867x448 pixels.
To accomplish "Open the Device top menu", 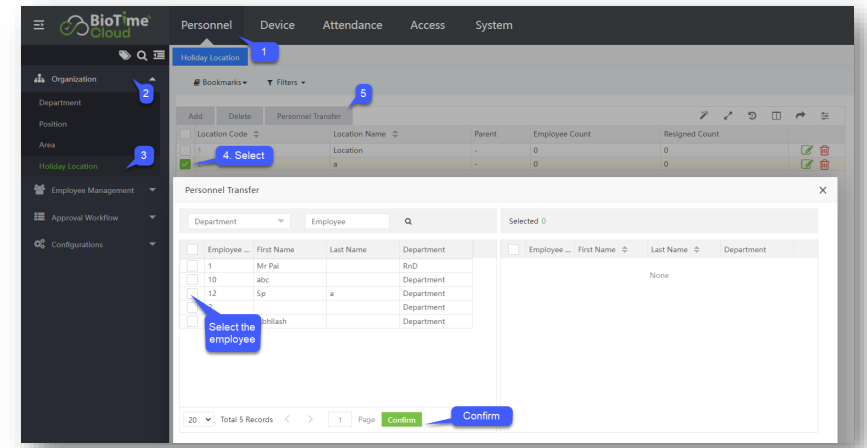I will click(x=277, y=25).
